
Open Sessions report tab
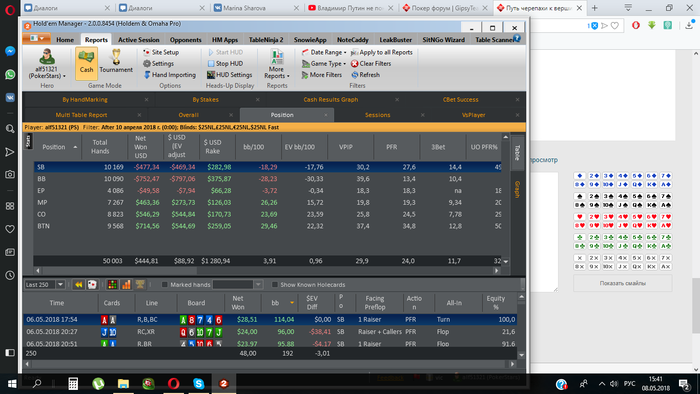pyautogui.click(x=378, y=115)
